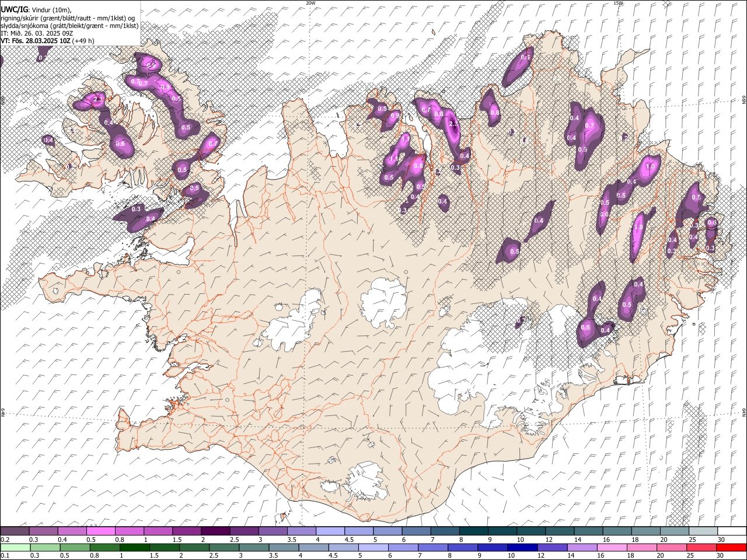Click the darkest green 1–1.5 swatch, lower legend row
Image resolution: width=747 pixels, height=560 pixels.
coord(135,548)
